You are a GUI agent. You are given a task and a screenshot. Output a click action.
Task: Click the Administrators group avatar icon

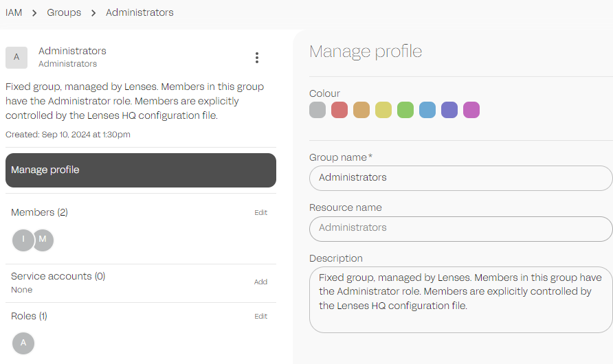(16, 58)
